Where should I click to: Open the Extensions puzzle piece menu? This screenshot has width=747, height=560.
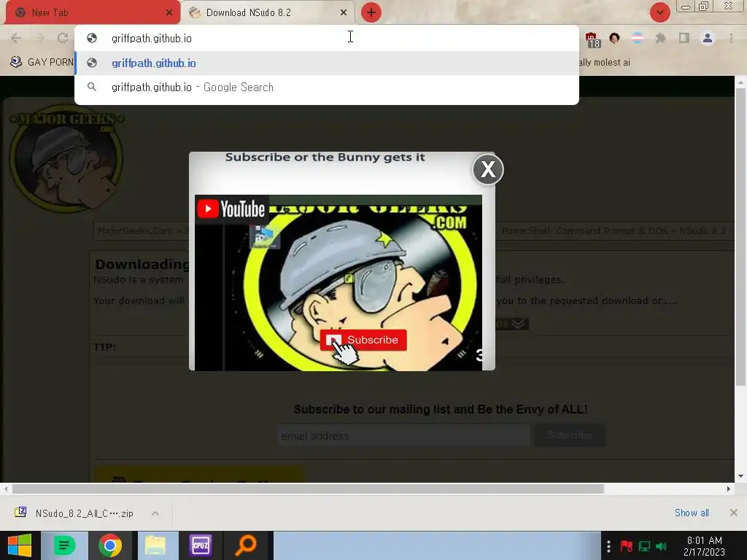pos(660,38)
